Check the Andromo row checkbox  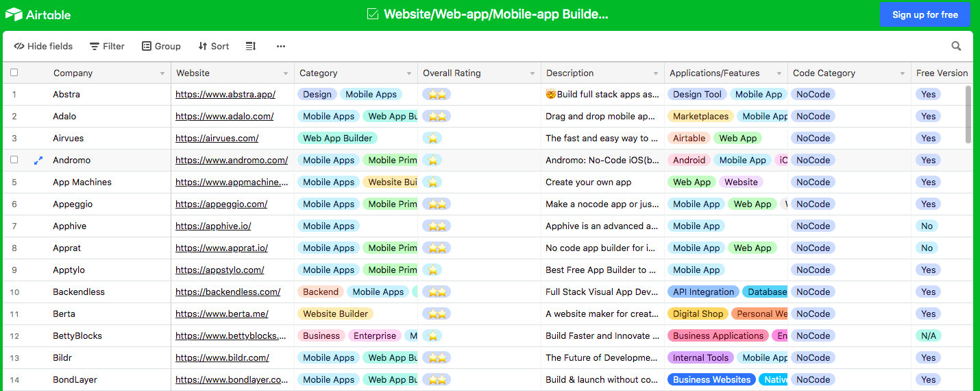pos(14,160)
